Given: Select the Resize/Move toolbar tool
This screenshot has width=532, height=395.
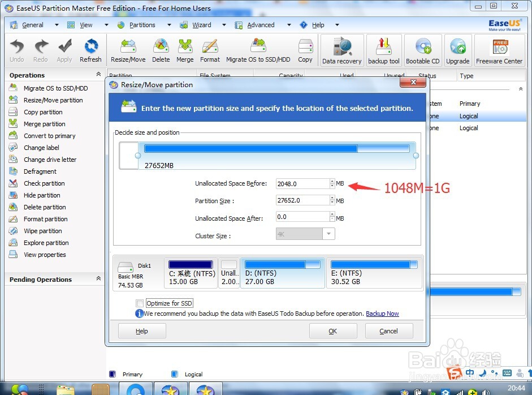Looking at the screenshot, I should pyautogui.click(x=128, y=50).
